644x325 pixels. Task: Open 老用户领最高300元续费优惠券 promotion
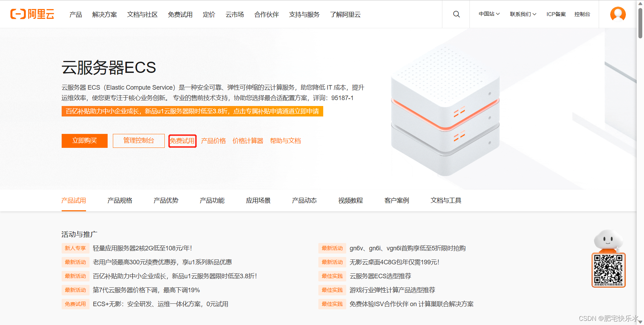click(x=162, y=262)
